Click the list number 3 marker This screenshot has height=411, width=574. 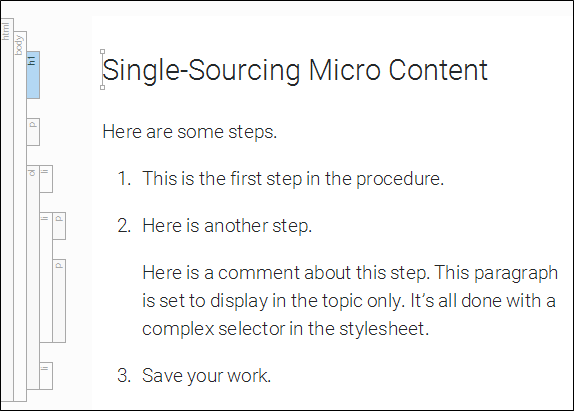tap(124, 376)
